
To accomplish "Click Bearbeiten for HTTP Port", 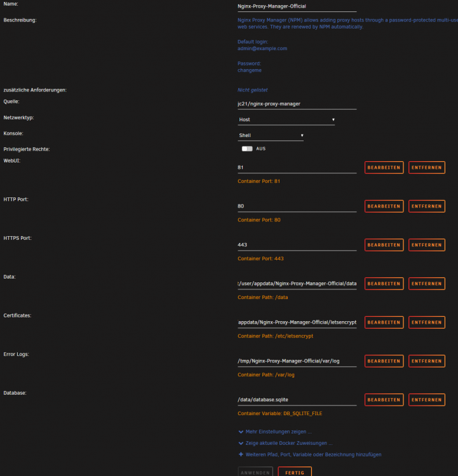I will [x=384, y=206].
